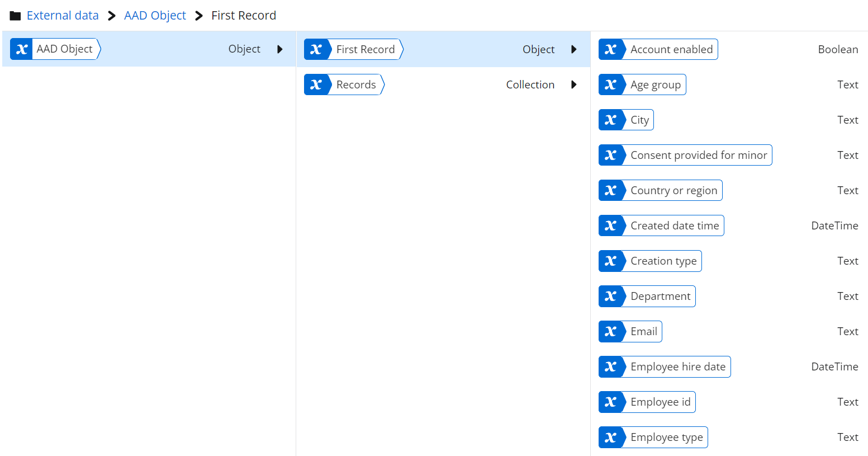Viewport: 868px width, 456px height.
Task: Click Boolean type of Account enabled
Action: pyautogui.click(x=838, y=49)
